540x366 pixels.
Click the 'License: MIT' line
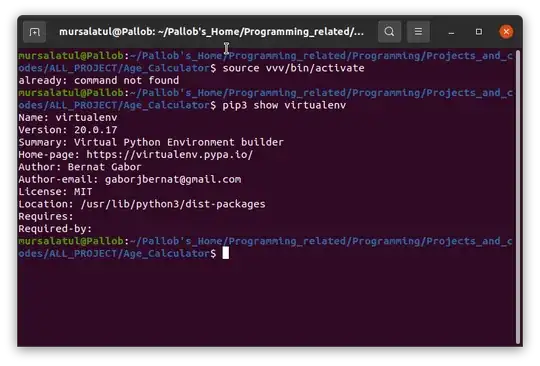pos(55,192)
